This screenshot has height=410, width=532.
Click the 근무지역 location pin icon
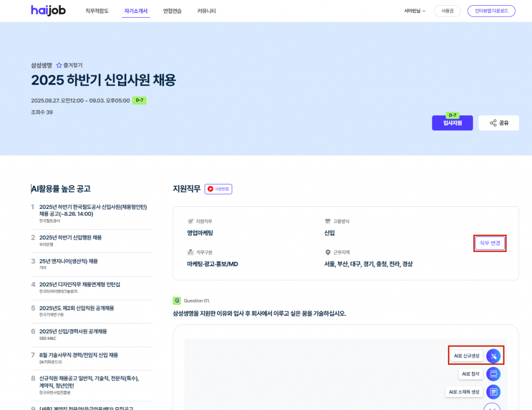pos(328,253)
